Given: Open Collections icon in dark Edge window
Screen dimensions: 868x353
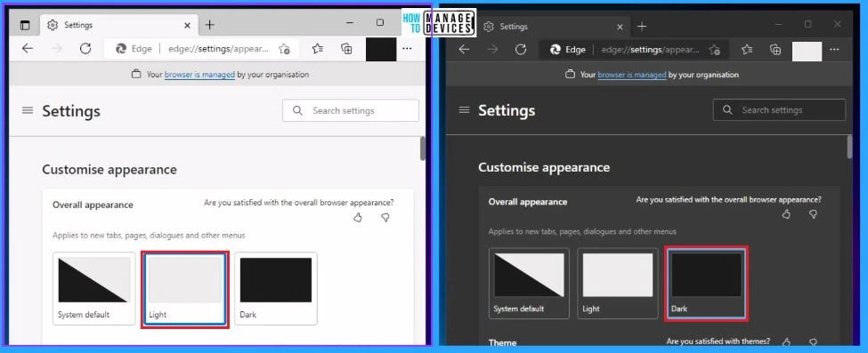Looking at the screenshot, I should [775, 50].
